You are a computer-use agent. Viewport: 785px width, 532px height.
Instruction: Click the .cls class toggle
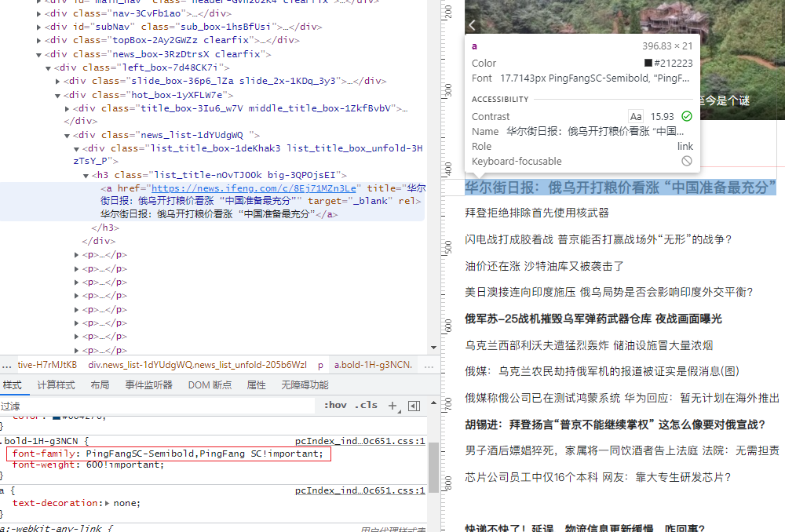(366, 406)
